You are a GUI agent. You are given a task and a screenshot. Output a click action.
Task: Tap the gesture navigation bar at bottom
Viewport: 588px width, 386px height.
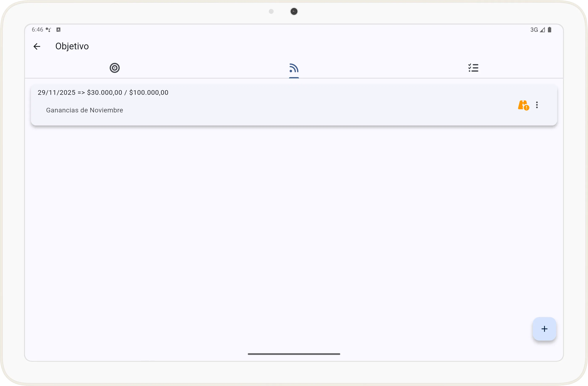[294, 354]
